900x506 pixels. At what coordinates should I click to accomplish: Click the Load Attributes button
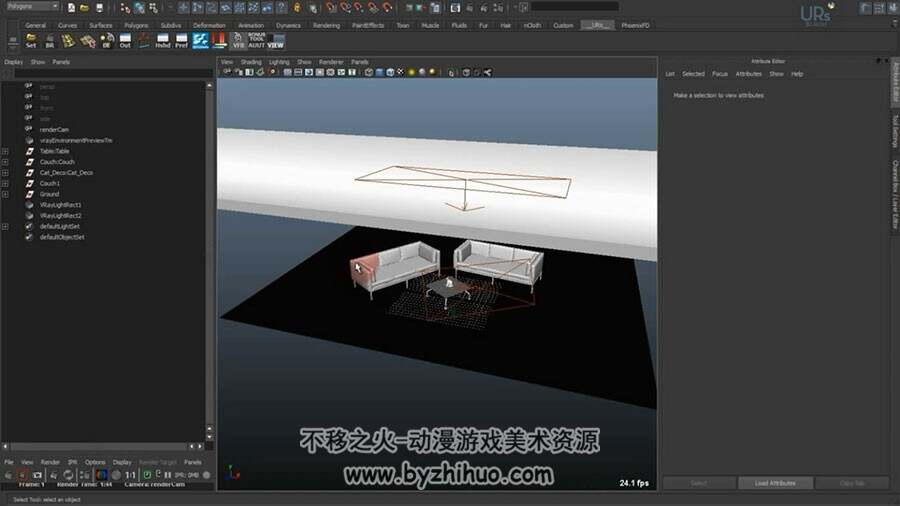tap(775, 483)
